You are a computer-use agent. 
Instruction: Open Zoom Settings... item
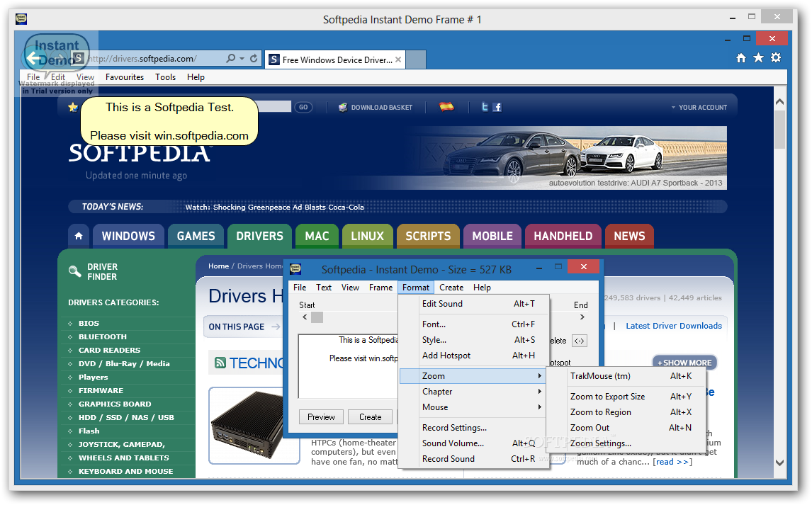[627, 443]
